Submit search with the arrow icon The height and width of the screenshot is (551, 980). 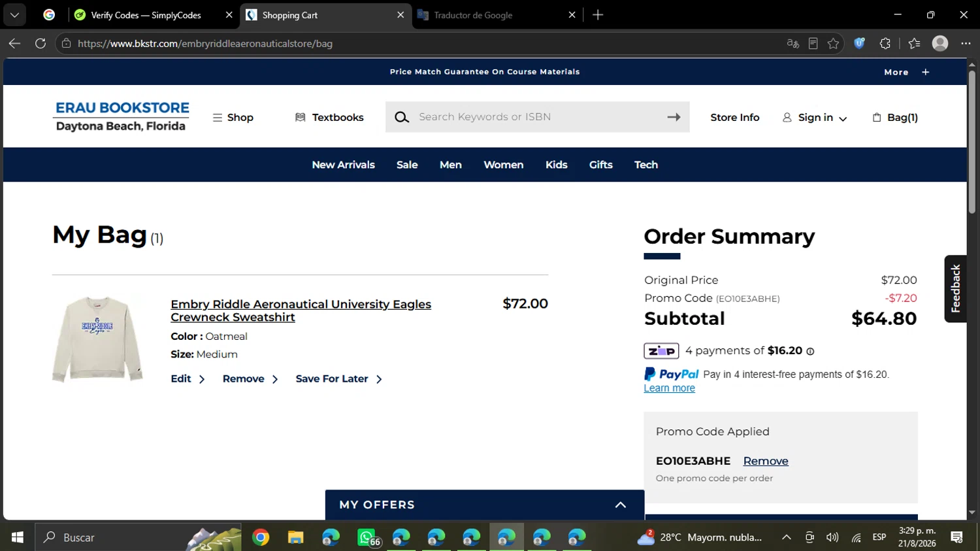coord(674,117)
